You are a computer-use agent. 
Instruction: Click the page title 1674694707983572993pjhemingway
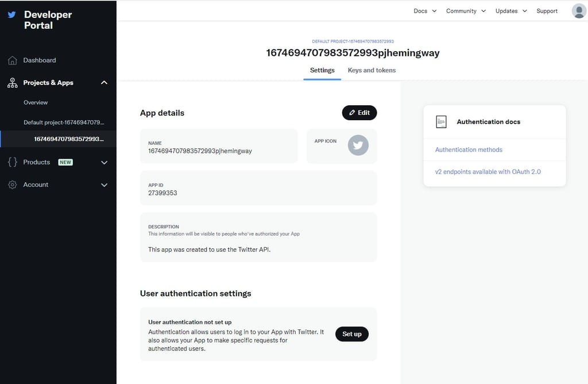353,53
